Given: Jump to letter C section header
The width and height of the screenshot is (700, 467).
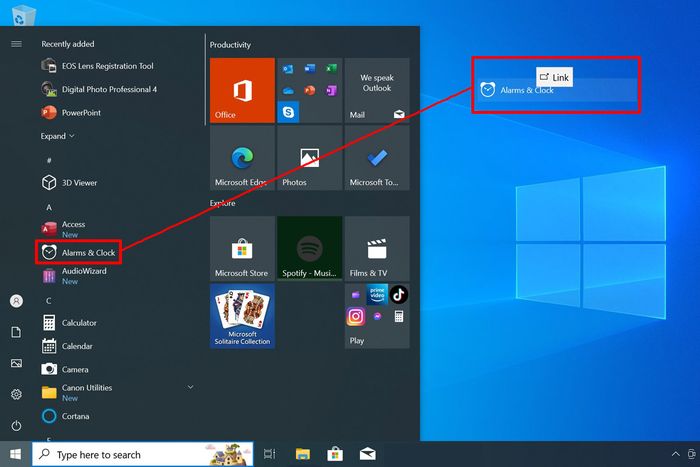Looking at the screenshot, I should 49,301.
